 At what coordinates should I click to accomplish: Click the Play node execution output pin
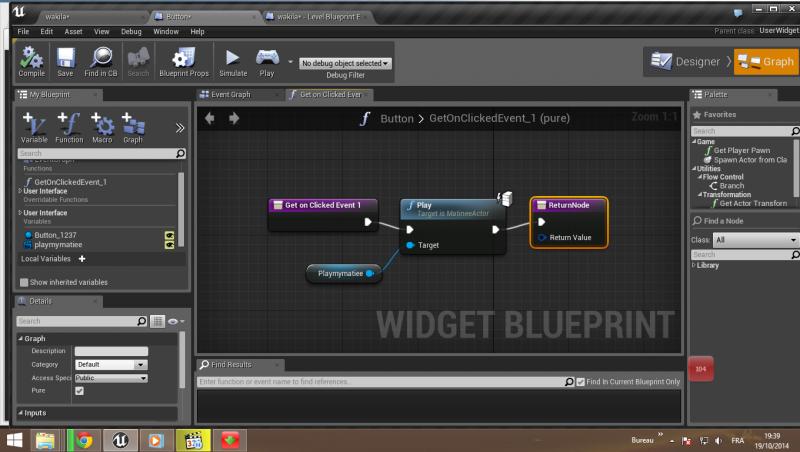495,230
